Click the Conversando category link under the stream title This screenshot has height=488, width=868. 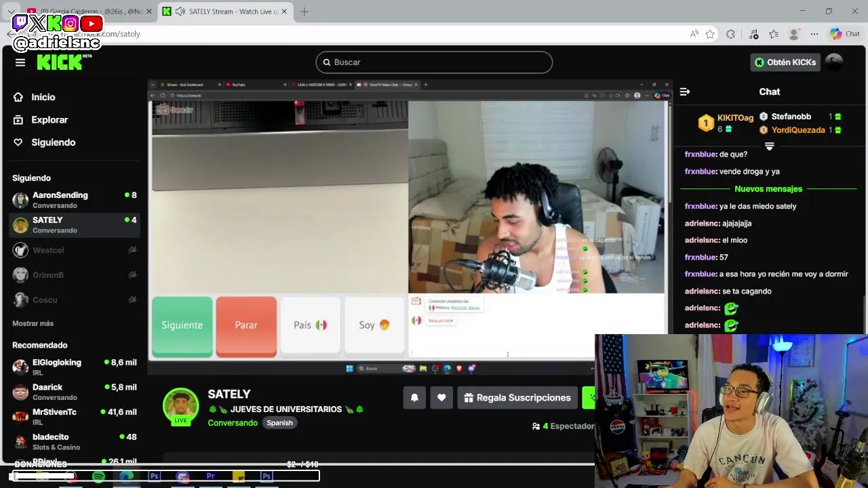pyautogui.click(x=233, y=423)
